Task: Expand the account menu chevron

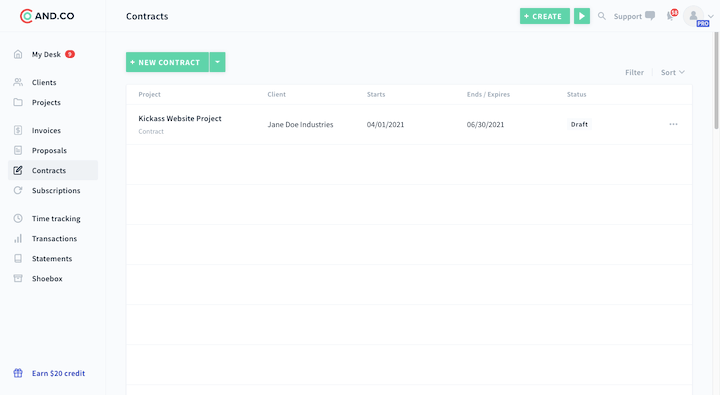Action: click(711, 17)
